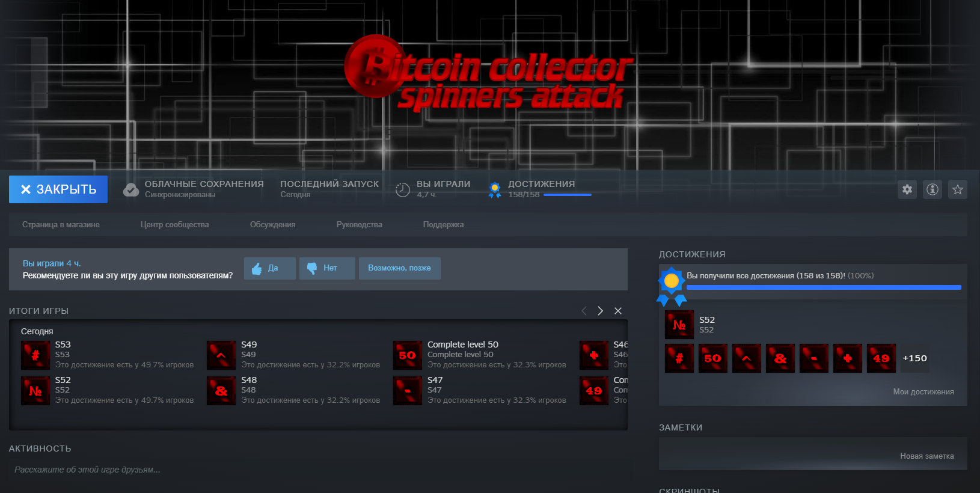Click the minus achievement icon in sidebar row
The width and height of the screenshot is (980, 493).
(x=814, y=358)
